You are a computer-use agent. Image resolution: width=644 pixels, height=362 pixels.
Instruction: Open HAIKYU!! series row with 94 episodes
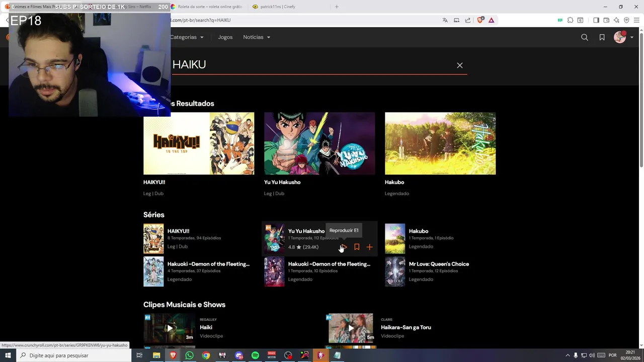[199, 239]
